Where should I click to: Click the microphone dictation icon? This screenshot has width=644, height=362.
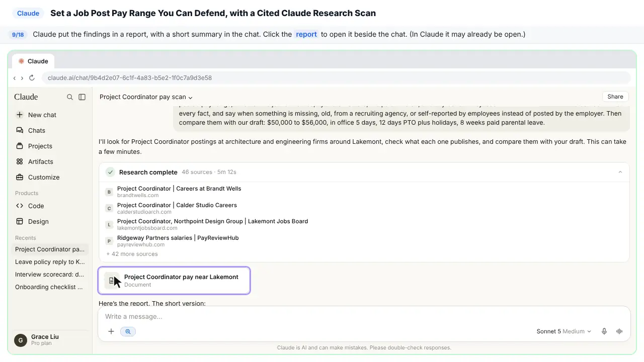(604, 331)
